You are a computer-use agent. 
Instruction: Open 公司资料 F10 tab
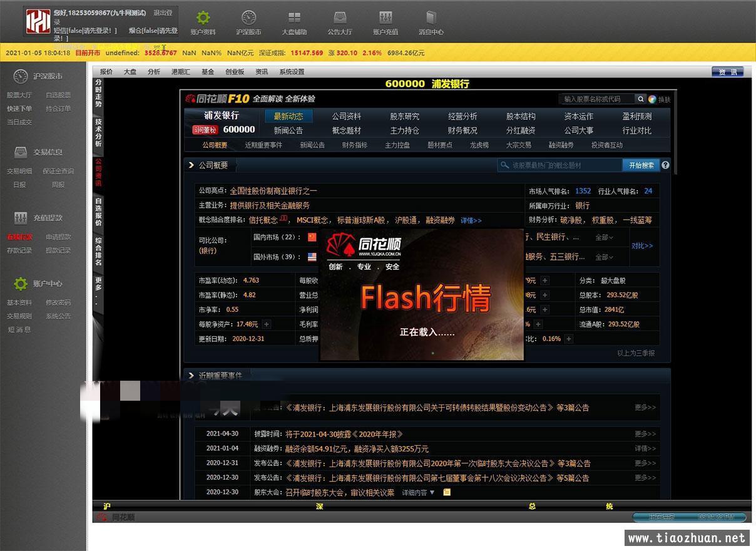[x=347, y=116]
